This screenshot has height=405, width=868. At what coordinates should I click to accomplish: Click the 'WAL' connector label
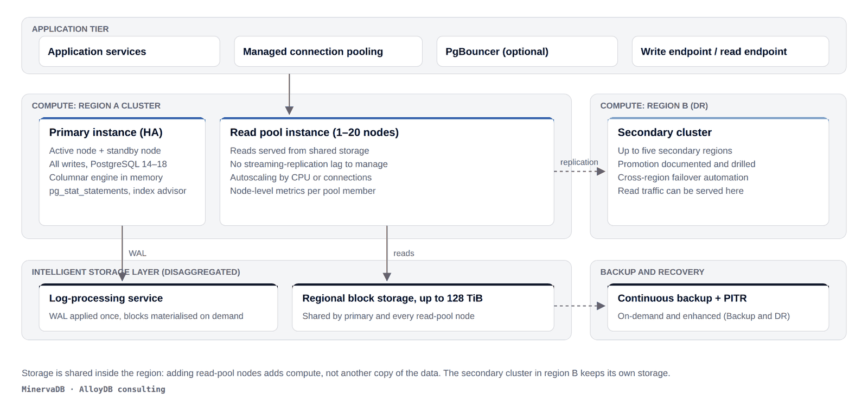[137, 253]
